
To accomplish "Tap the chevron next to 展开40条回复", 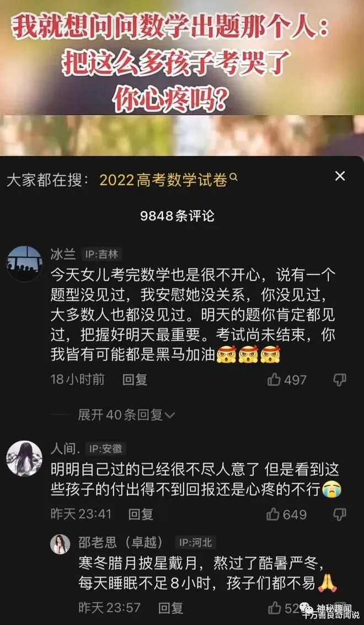I will pyautogui.click(x=170, y=416).
